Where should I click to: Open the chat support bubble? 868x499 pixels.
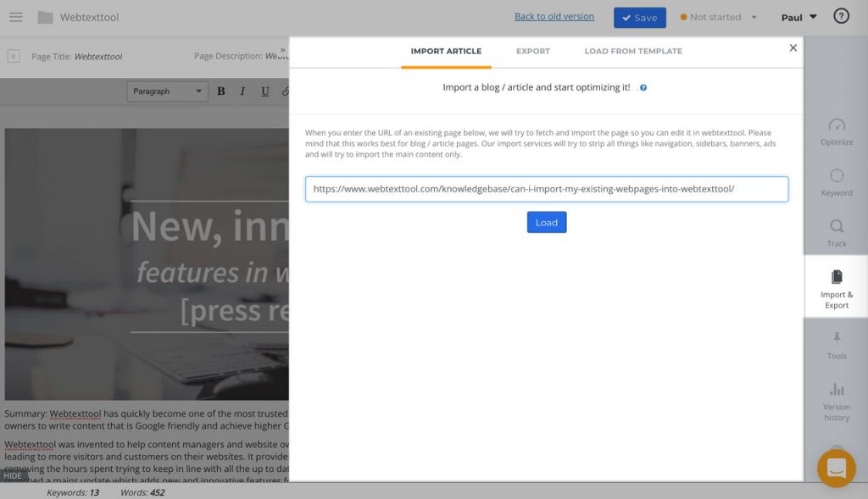pos(836,468)
